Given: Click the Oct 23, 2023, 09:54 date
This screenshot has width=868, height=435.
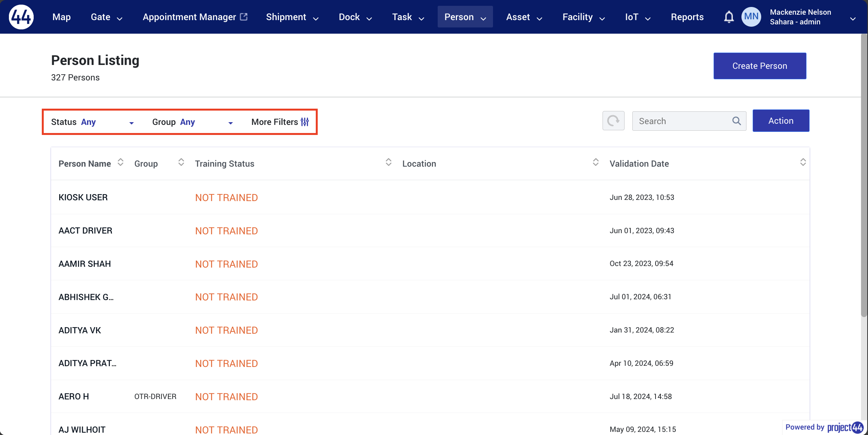Looking at the screenshot, I should pos(642,263).
